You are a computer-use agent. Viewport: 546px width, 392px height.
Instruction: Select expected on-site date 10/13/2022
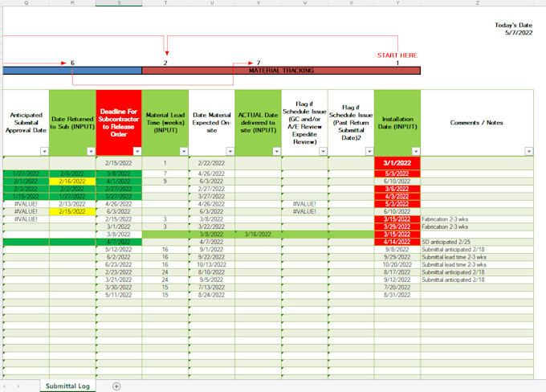212,265
